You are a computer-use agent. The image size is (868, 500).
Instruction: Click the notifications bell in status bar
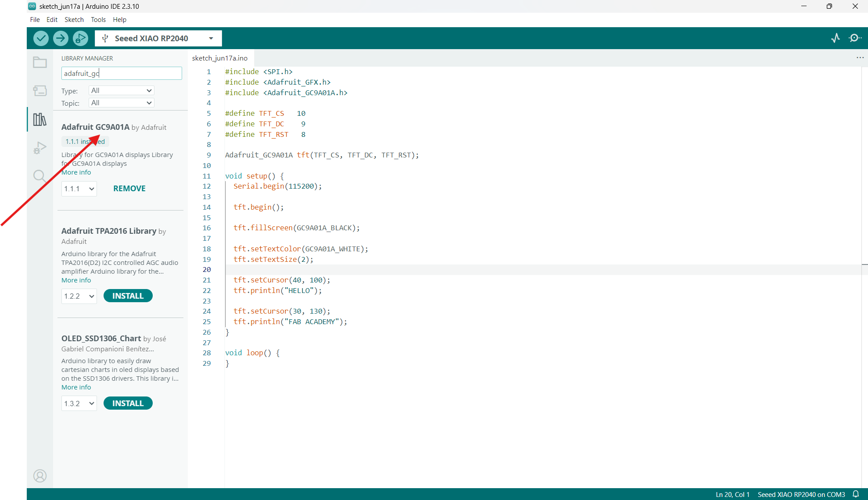(856, 494)
